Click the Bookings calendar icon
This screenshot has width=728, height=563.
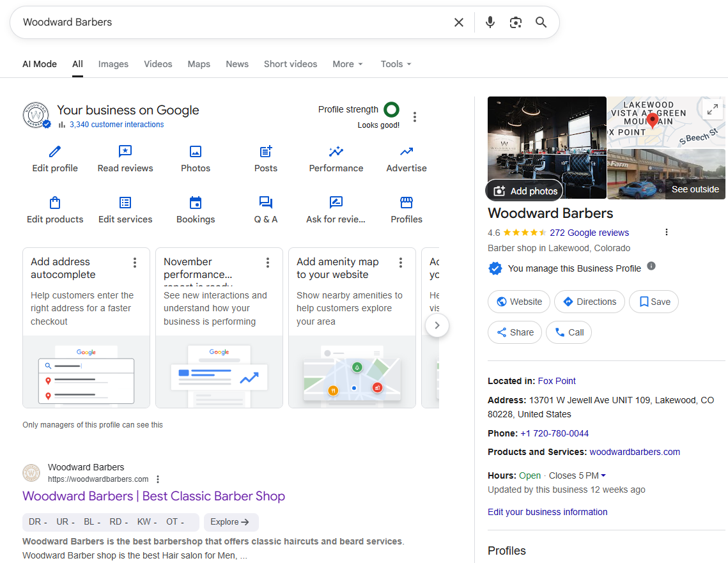196,203
